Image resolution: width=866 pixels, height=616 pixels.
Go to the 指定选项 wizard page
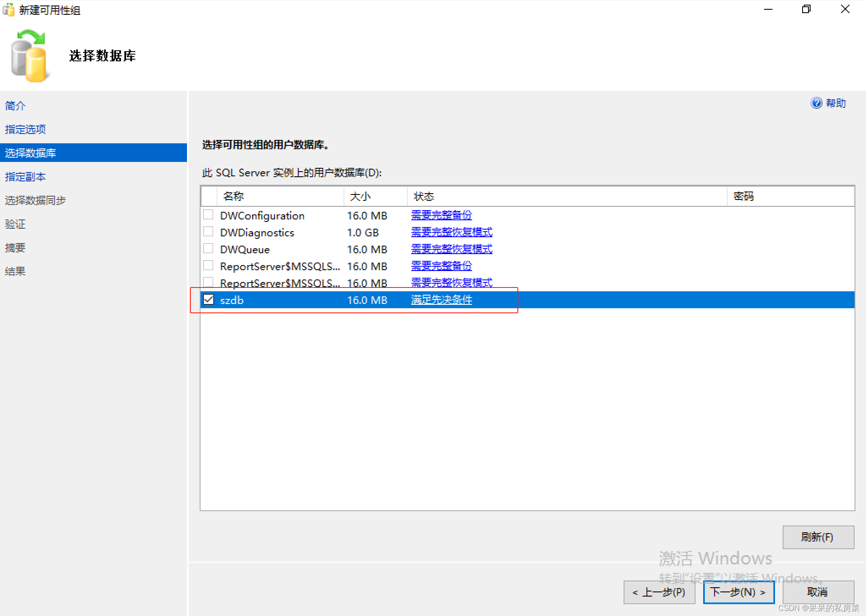(25, 129)
